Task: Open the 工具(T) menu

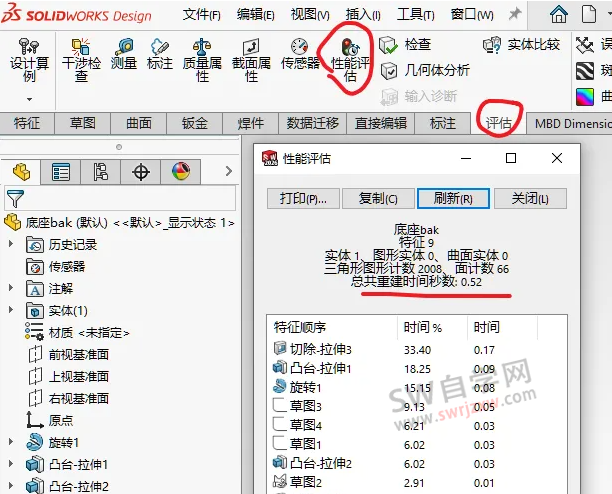Action: tap(416, 15)
